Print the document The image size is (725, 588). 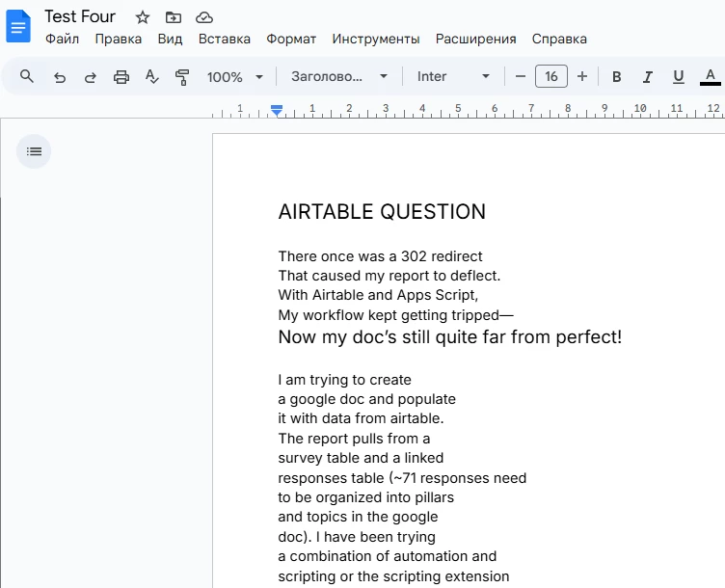(121, 77)
